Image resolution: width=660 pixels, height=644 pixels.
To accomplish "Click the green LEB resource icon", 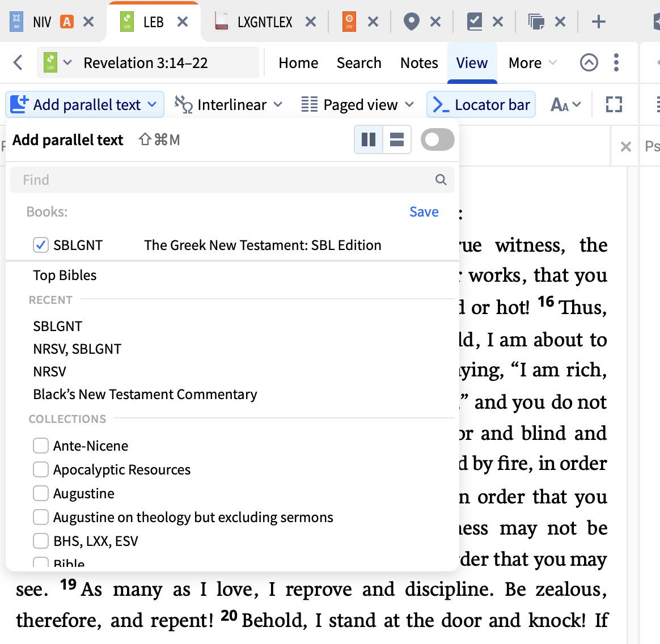I will click(x=50, y=62).
